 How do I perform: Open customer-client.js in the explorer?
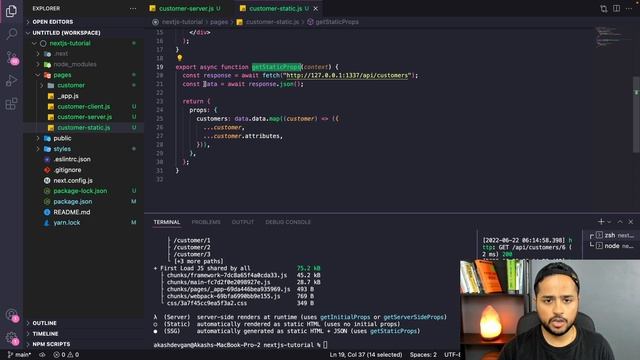click(83, 107)
